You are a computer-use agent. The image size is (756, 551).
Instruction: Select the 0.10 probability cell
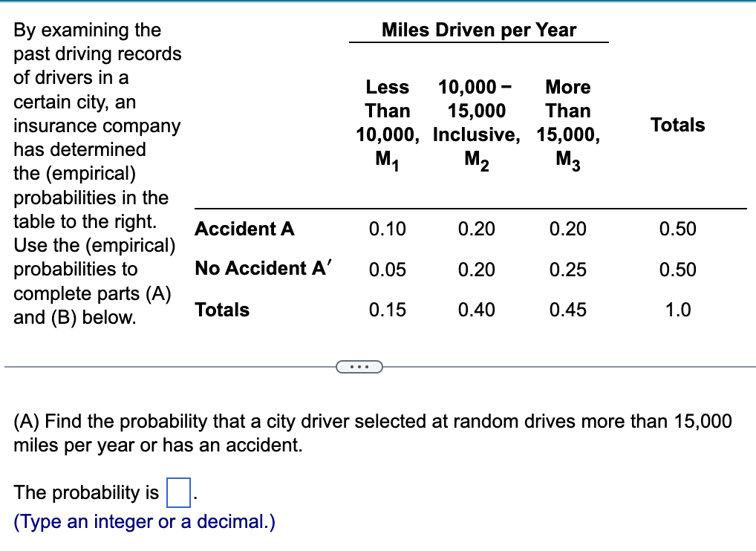click(388, 229)
